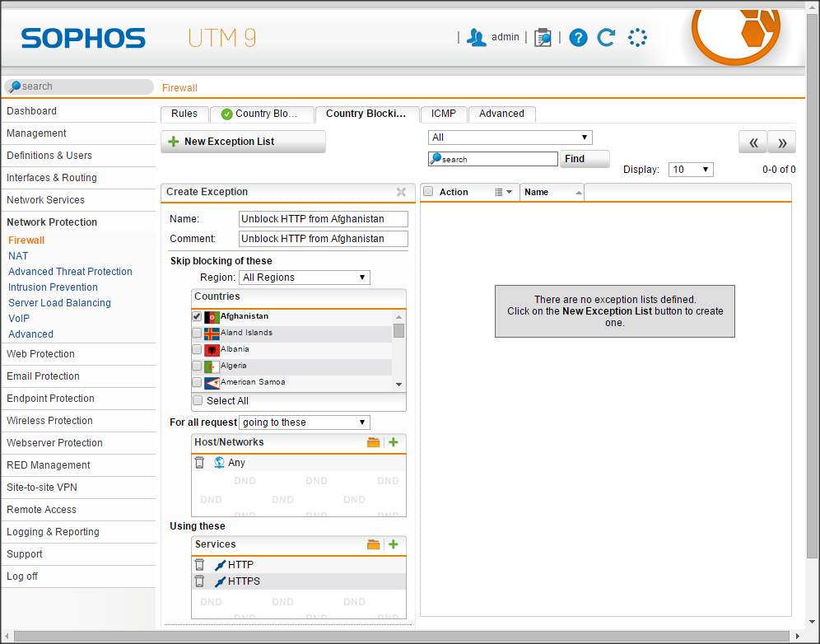Open the Region dropdown
820x644 pixels.
click(x=305, y=278)
